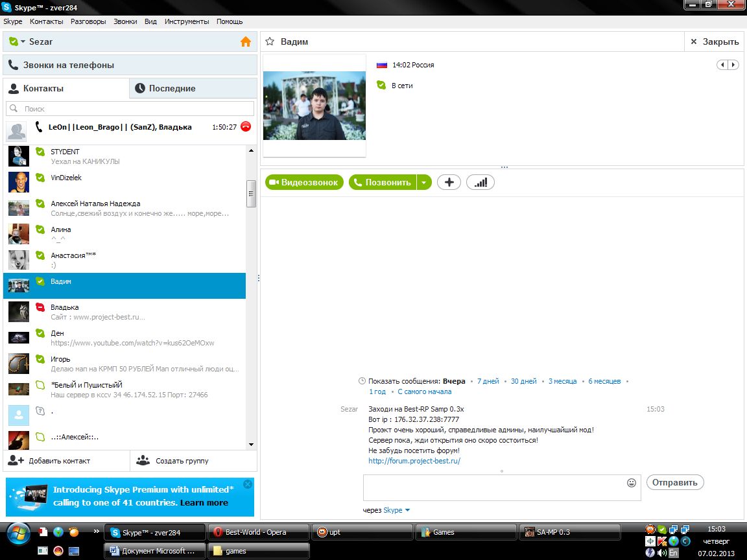Viewport: 747px width, 560px height.
Task: Switch to the Последние tab
Action: coord(193,88)
